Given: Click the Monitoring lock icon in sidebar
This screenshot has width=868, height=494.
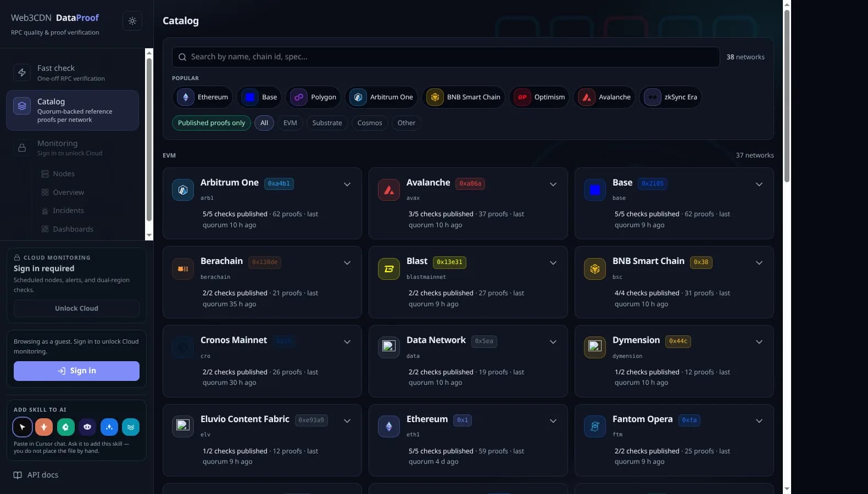Looking at the screenshot, I should pos(22,148).
